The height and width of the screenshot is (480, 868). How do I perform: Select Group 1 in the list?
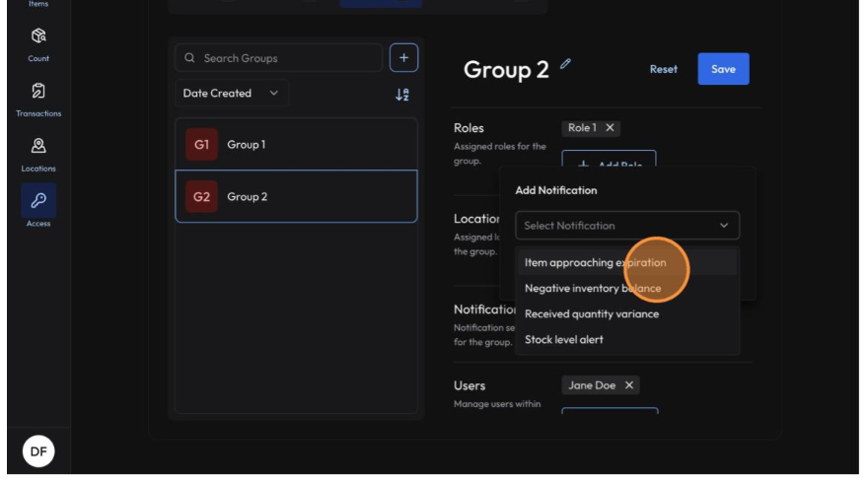coord(296,144)
